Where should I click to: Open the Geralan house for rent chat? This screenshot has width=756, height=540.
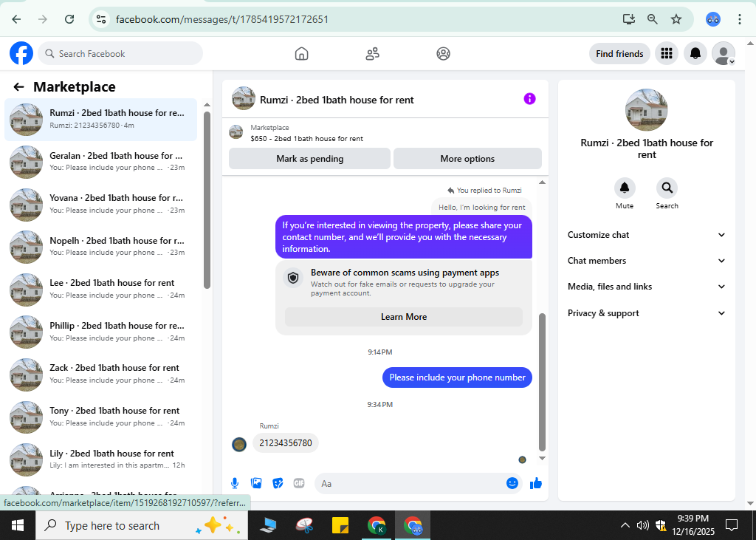[x=100, y=162]
